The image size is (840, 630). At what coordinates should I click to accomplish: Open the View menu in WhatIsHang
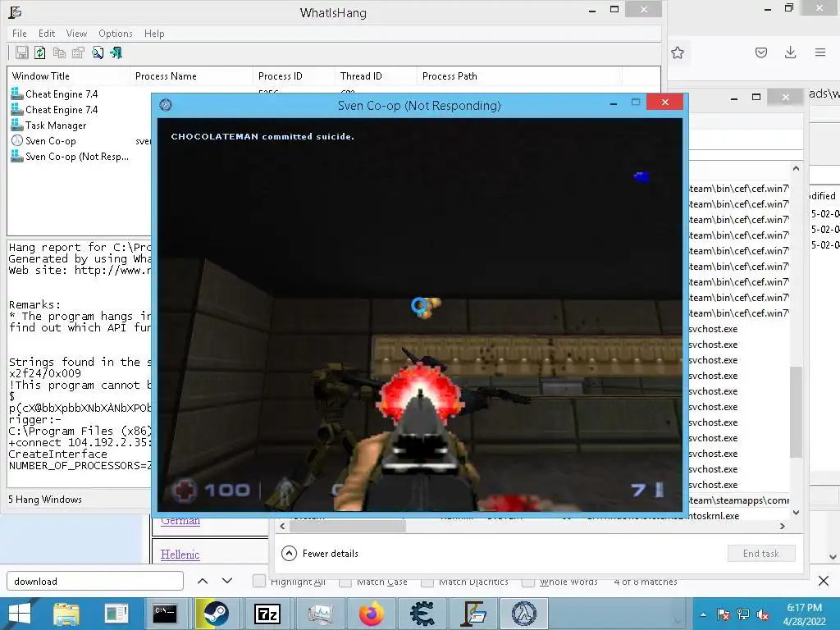(76, 33)
